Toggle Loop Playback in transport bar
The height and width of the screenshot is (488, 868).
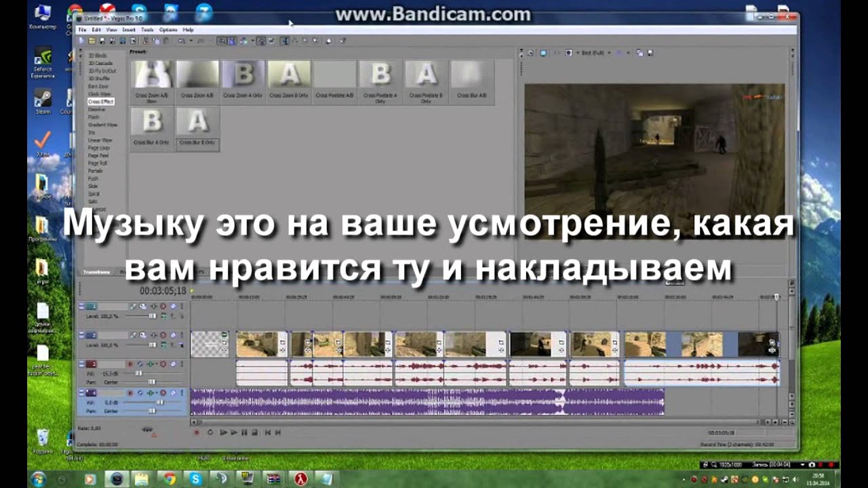(x=210, y=432)
